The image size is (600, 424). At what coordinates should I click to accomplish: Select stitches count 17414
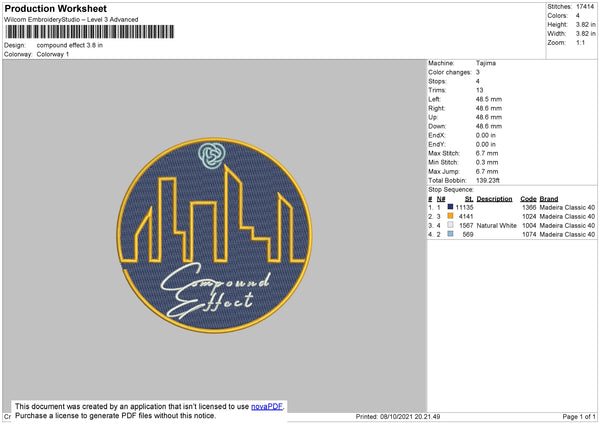tap(585, 7)
